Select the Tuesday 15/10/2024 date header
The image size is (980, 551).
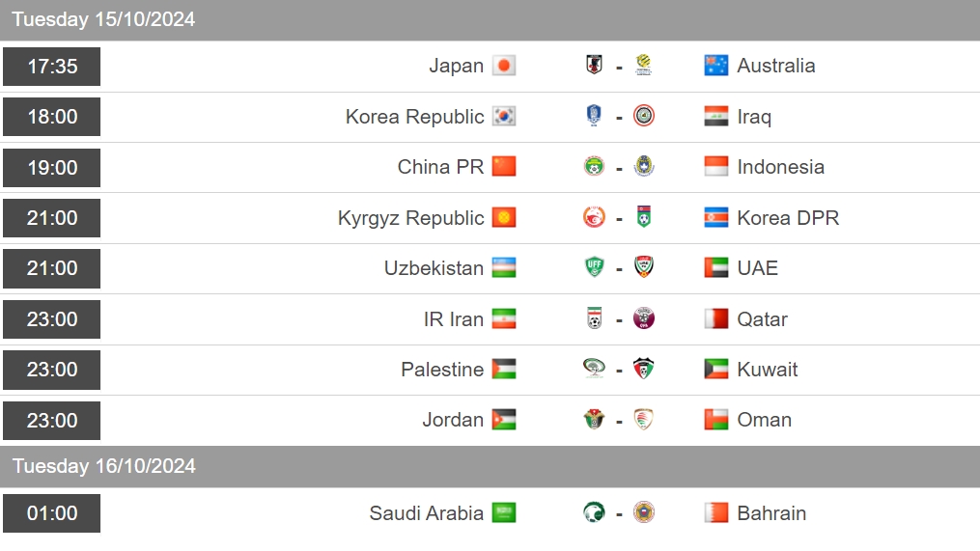pyautogui.click(x=490, y=20)
